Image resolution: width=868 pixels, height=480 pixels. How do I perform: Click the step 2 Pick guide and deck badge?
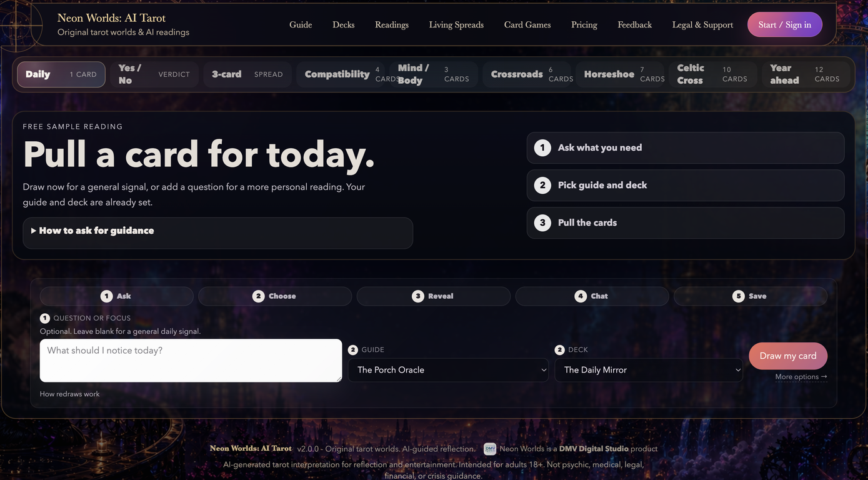click(542, 185)
